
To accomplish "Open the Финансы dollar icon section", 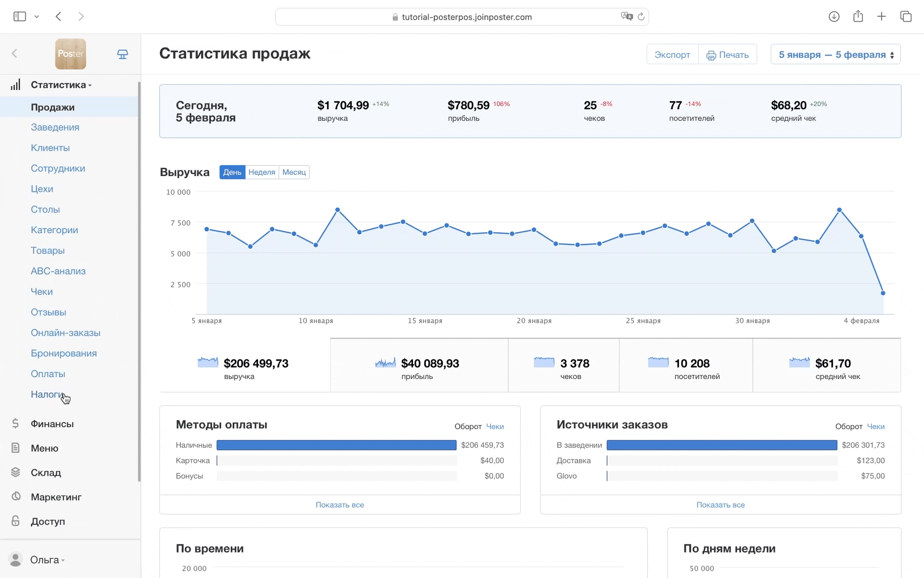I will [x=15, y=423].
